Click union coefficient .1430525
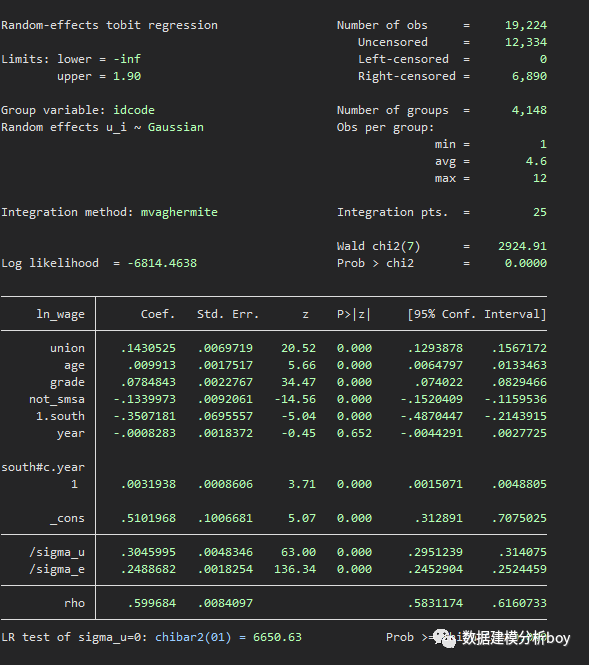589x665 pixels. 148,348
